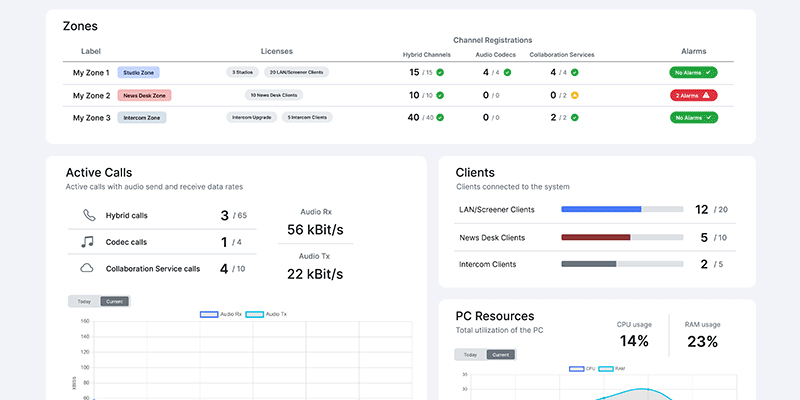Image resolution: width=800 pixels, height=400 pixels.
Task: Click the LAN/Screener Clients progress bar
Action: (622, 210)
